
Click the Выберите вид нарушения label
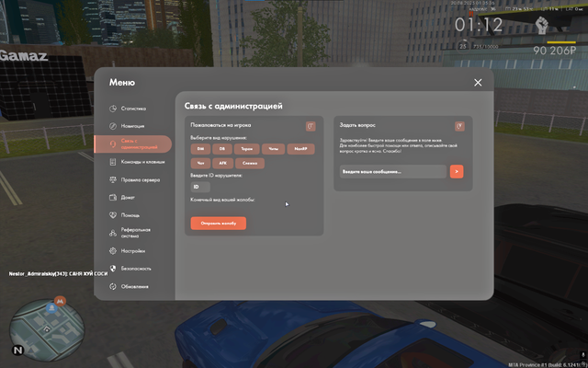point(219,137)
